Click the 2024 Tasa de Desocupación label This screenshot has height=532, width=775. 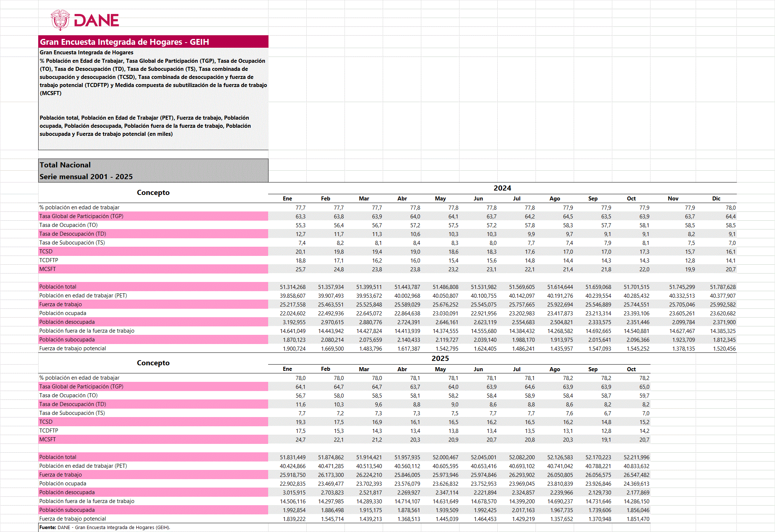[x=73, y=234]
